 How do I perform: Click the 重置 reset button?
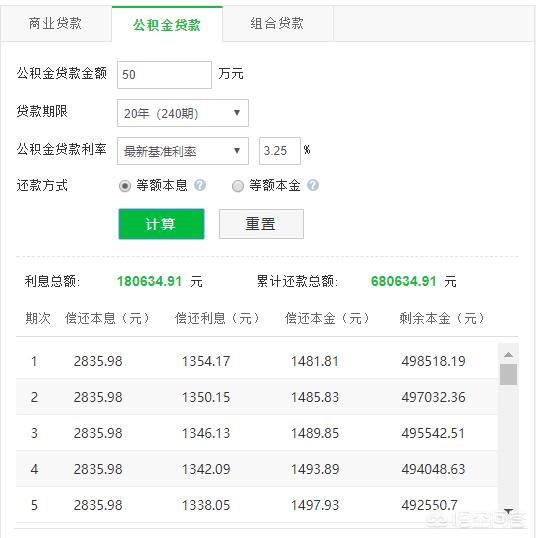[x=261, y=224]
